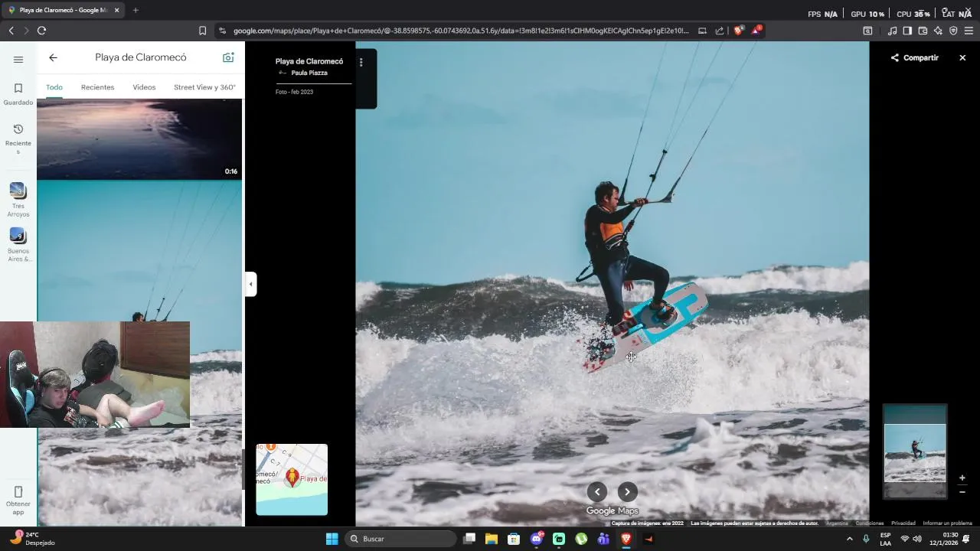980x551 pixels.
Task: Open the photo options three-dot menu
Action: tap(361, 63)
